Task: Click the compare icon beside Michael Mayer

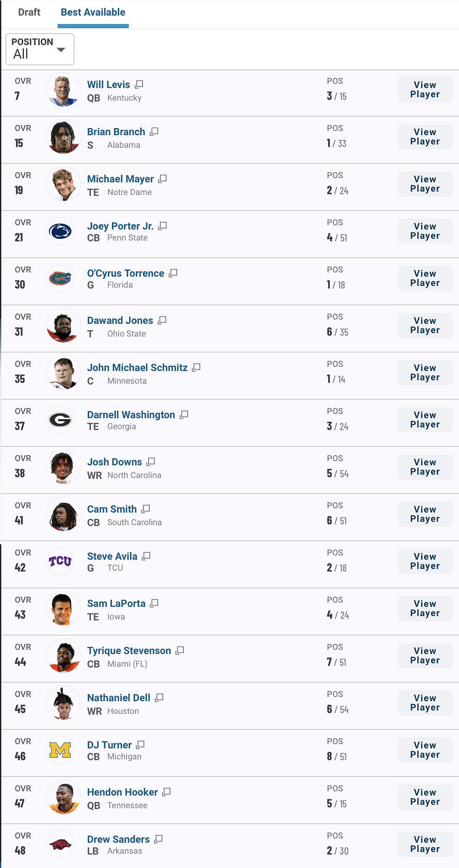Action: (x=162, y=179)
